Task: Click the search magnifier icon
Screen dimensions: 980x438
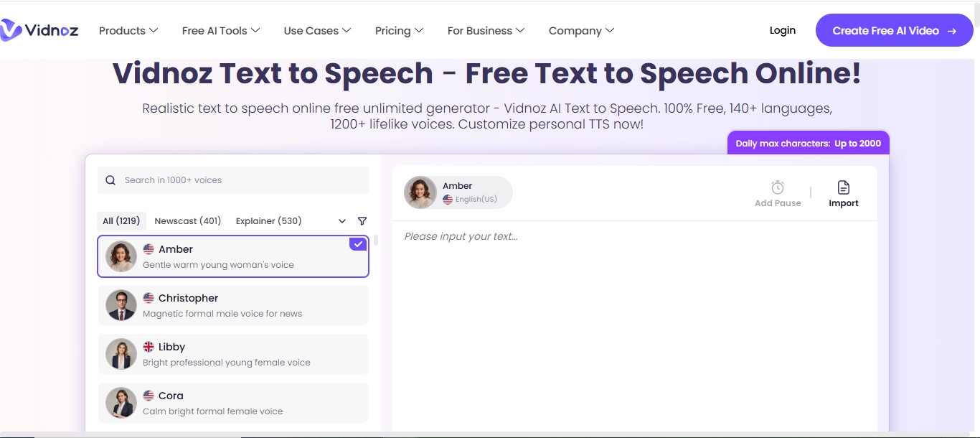Action: point(110,180)
